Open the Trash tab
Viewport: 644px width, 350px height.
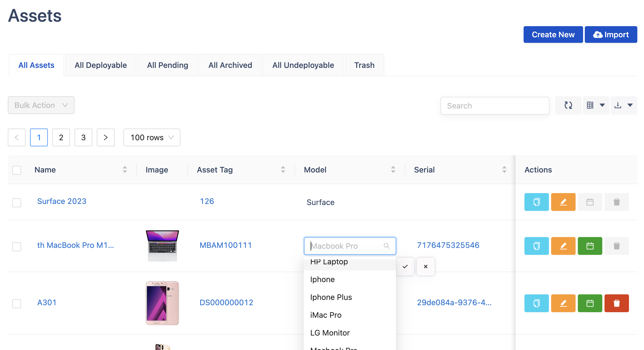tap(364, 65)
